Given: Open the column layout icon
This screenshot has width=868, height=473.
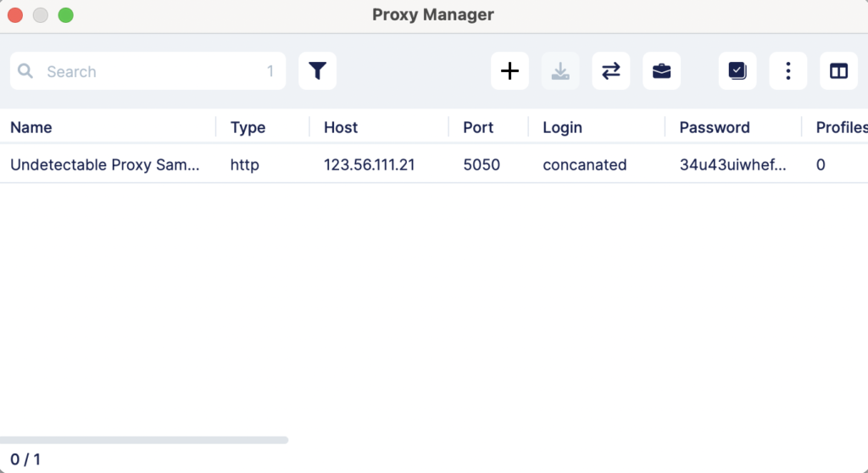Looking at the screenshot, I should coord(838,71).
